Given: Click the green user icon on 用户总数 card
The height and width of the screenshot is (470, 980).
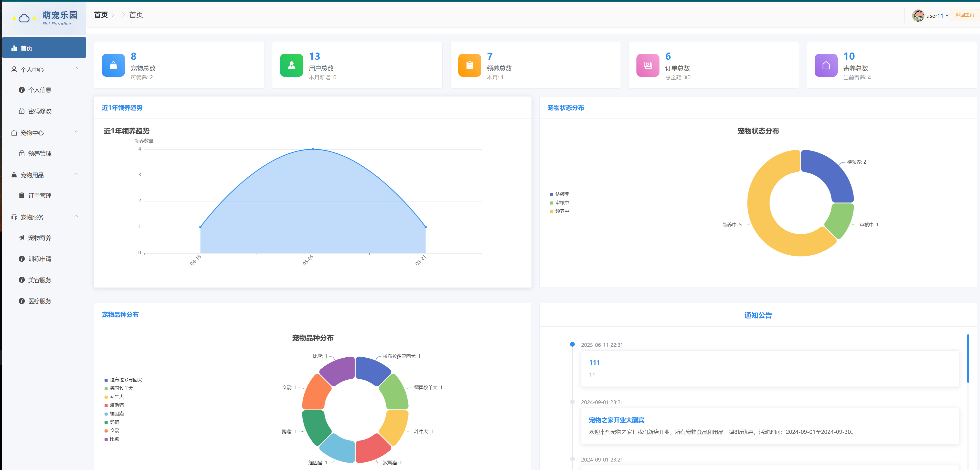Looking at the screenshot, I should point(291,65).
